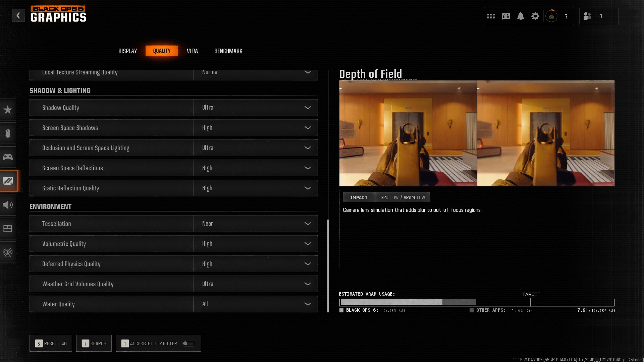Open mouse settings in the sidebar

(8, 133)
